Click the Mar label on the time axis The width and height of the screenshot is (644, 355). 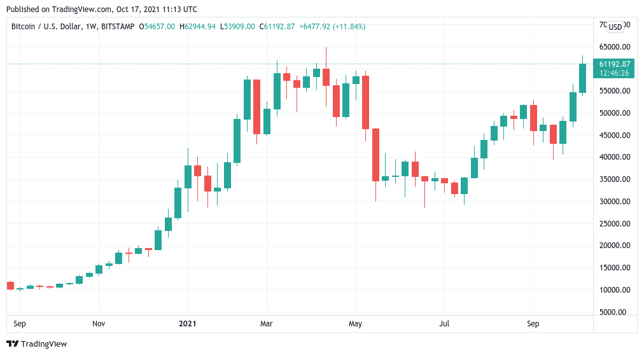[x=267, y=324]
